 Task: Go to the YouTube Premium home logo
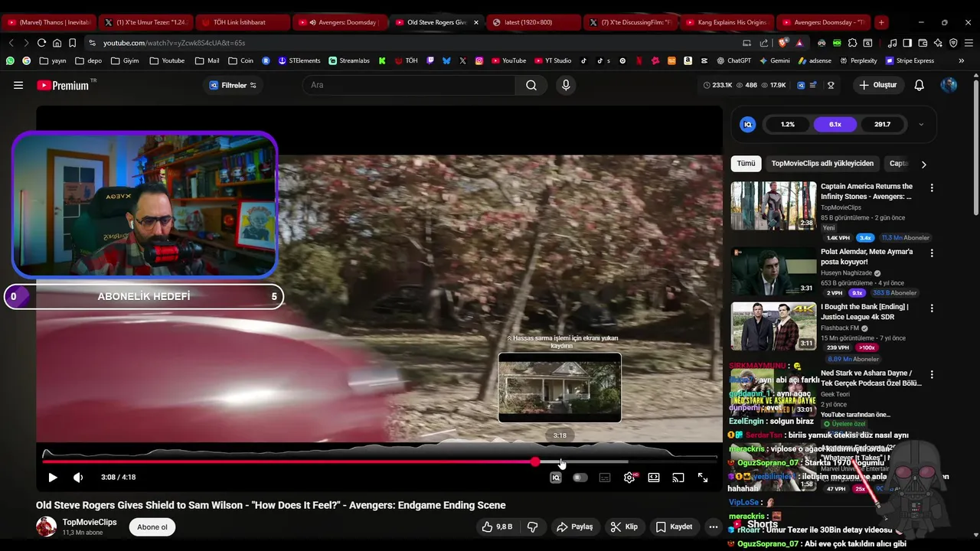click(x=63, y=85)
